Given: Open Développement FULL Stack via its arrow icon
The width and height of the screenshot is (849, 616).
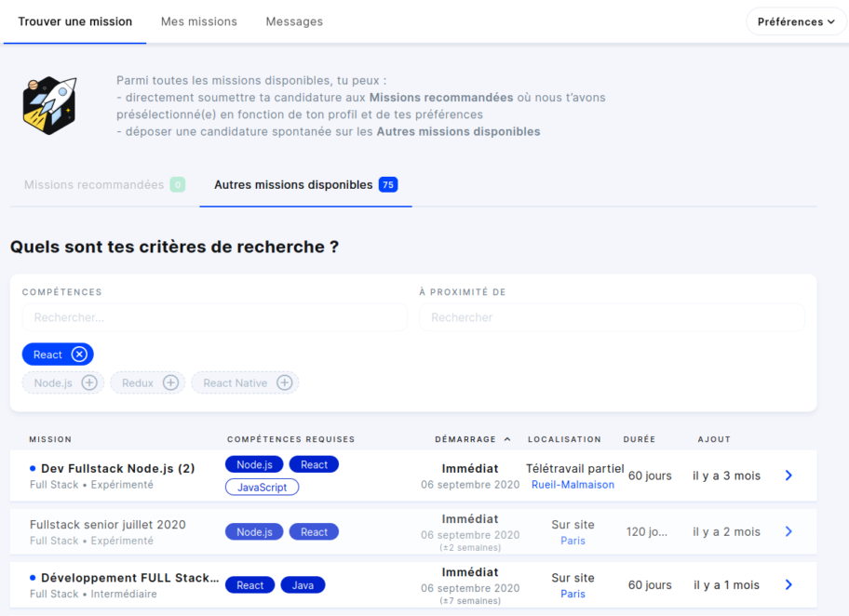Looking at the screenshot, I should click(788, 584).
